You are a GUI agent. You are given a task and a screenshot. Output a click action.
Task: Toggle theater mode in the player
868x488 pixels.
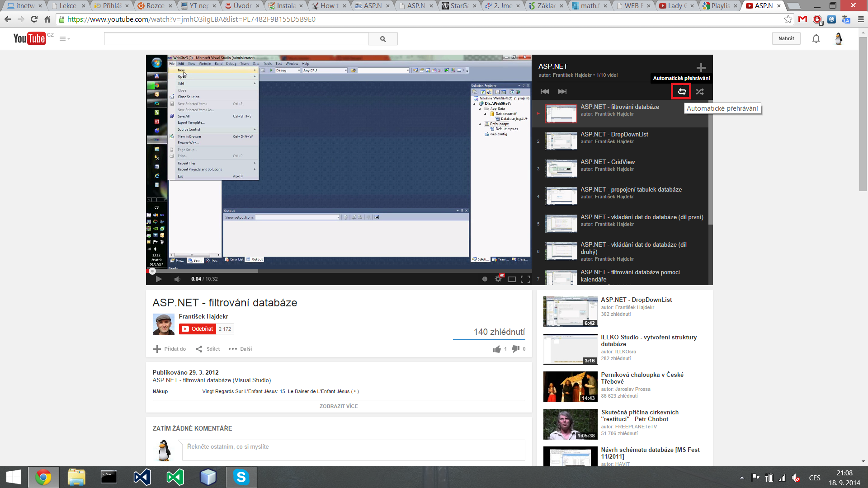pyautogui.click(x=512, y=279)
